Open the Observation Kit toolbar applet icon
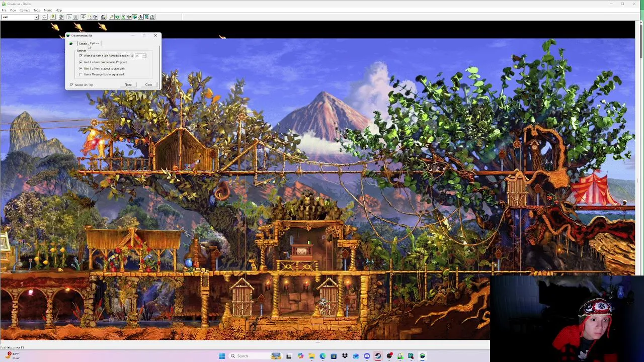The height and width of the screenshot is (362, 644). pos(134,17)
